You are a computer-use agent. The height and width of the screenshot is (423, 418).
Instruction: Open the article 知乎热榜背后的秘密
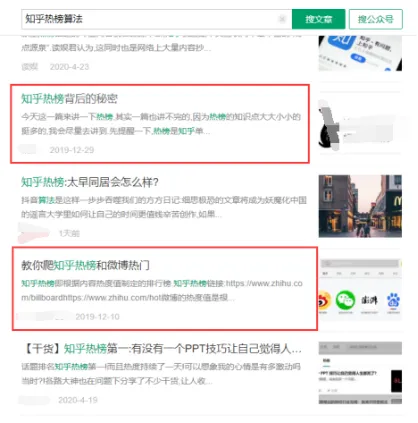69,99
